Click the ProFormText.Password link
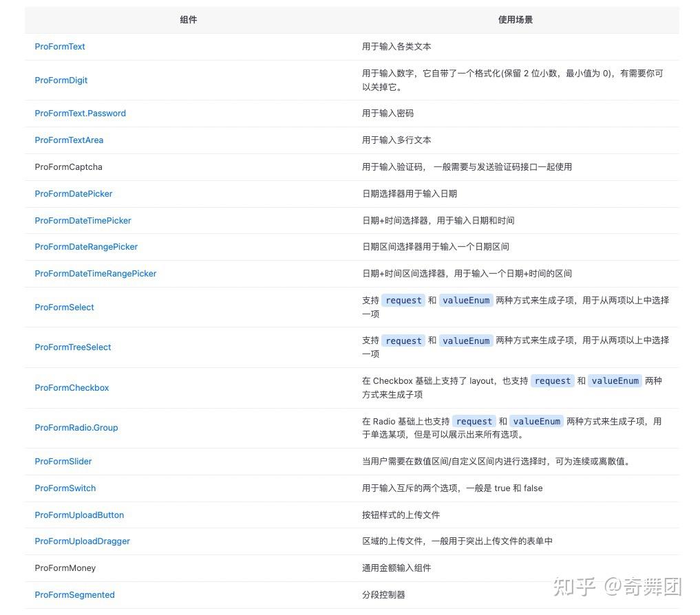Screen dimensions: 700x615 coord(80,113)
